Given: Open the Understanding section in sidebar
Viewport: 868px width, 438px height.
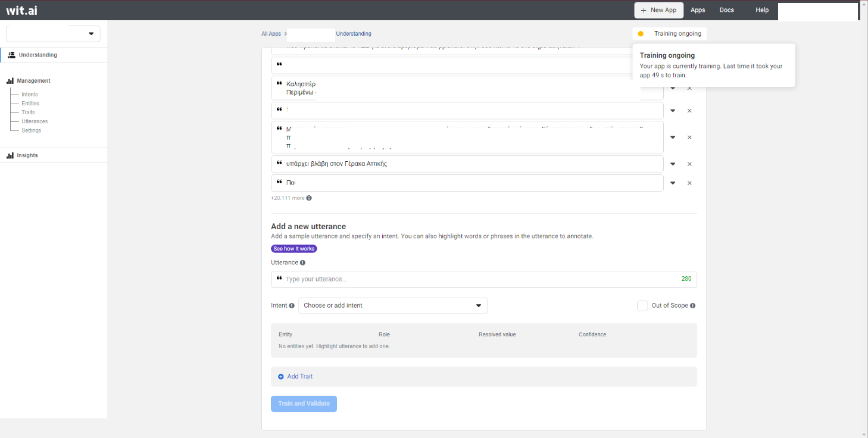Looking at the screenshot, I should pos(54,55).
